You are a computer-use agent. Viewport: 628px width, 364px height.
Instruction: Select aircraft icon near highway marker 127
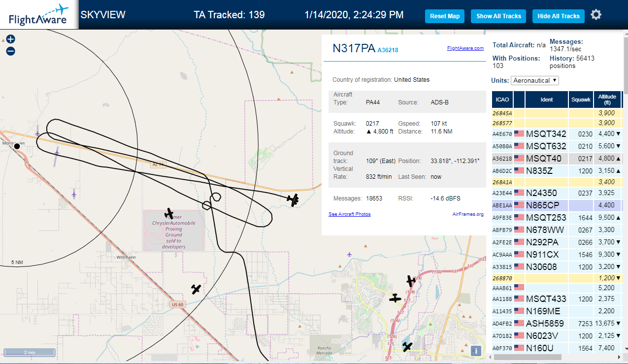[x=395, y=298]
